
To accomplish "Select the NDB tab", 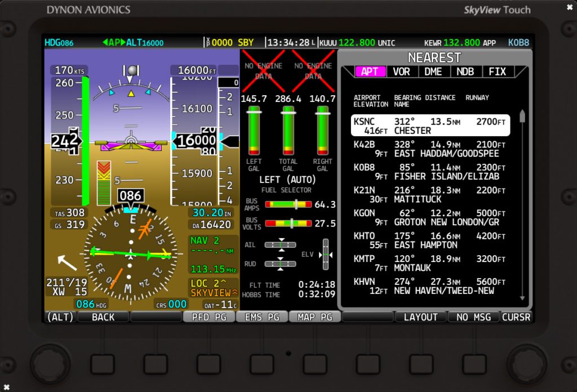I will [465, 72].
